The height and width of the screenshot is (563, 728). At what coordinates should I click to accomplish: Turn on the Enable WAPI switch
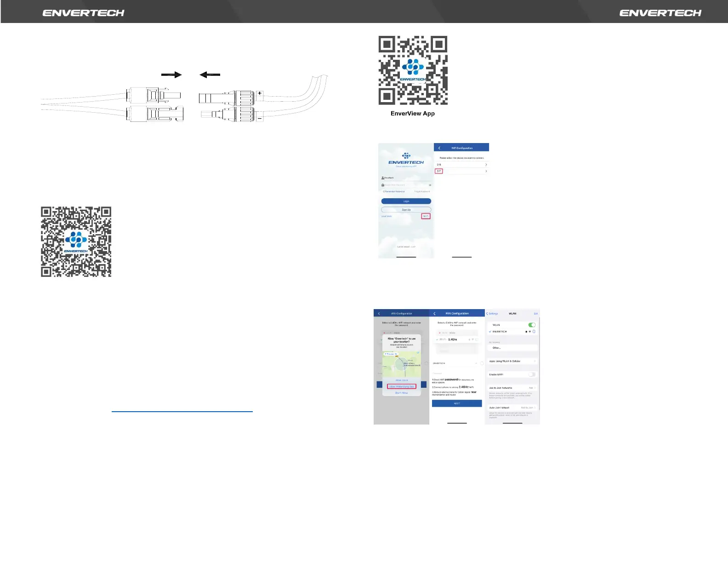[532, 374]
